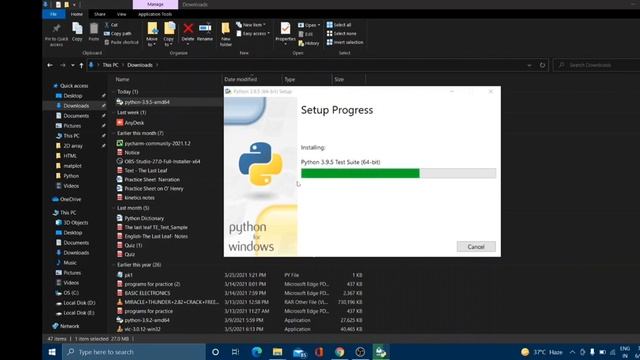Open Task View on taskbar
This screenshot has width=640, height=360.
236,352
